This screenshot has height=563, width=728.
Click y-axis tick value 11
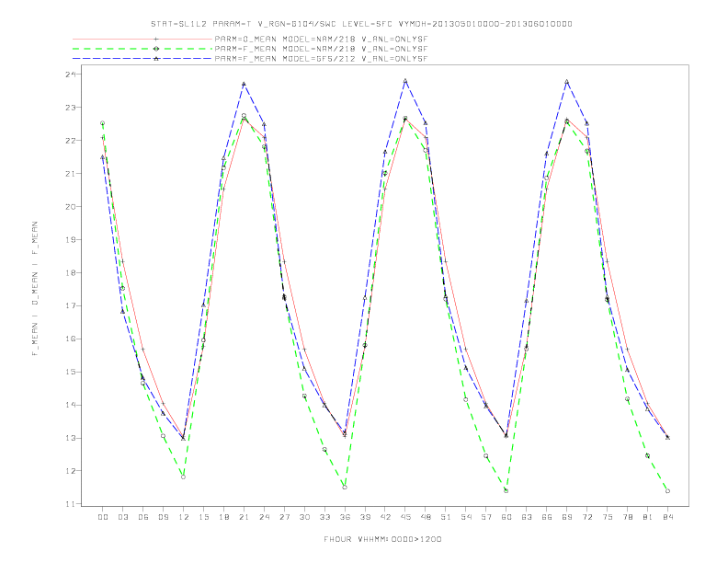tap(73, 504)
